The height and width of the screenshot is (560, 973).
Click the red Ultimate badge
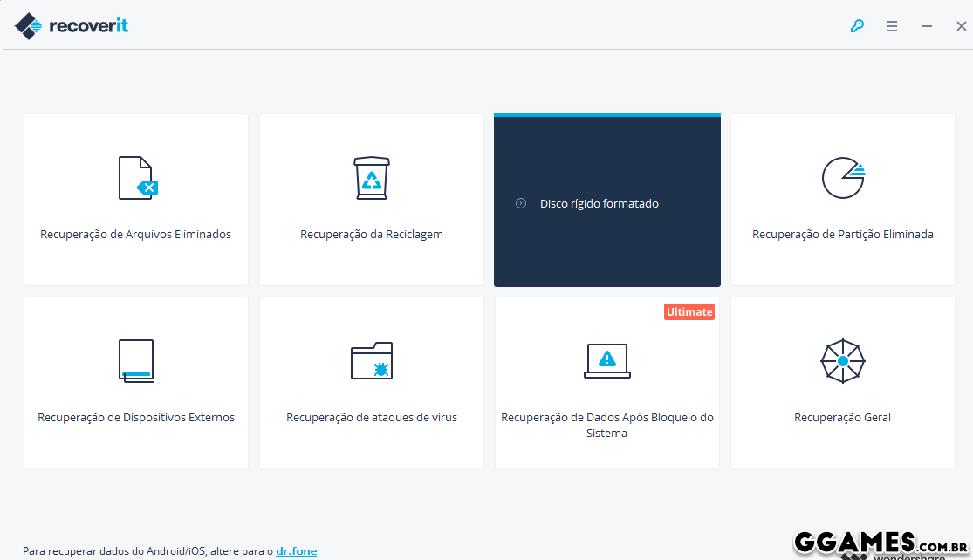pos(689,312)
